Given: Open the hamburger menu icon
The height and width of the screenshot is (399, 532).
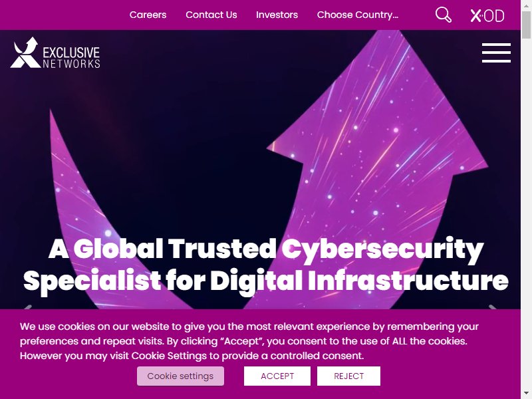Looking at the screenshot, I should coord(496,53).
